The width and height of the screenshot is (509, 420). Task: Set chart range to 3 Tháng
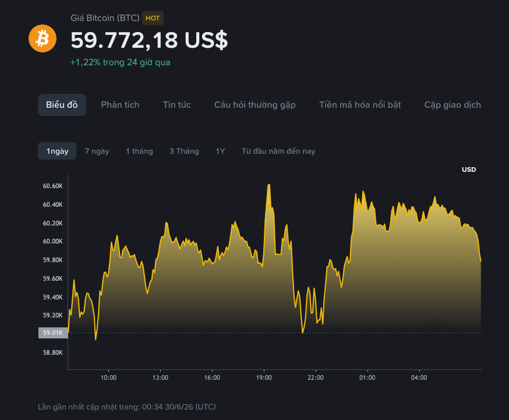(184, 151)
